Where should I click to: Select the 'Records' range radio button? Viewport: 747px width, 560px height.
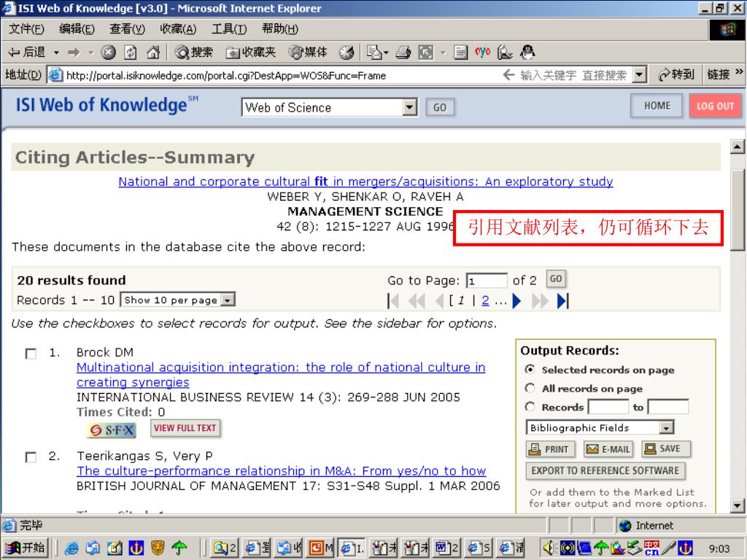pyautogui.click(x=530, y=407)
